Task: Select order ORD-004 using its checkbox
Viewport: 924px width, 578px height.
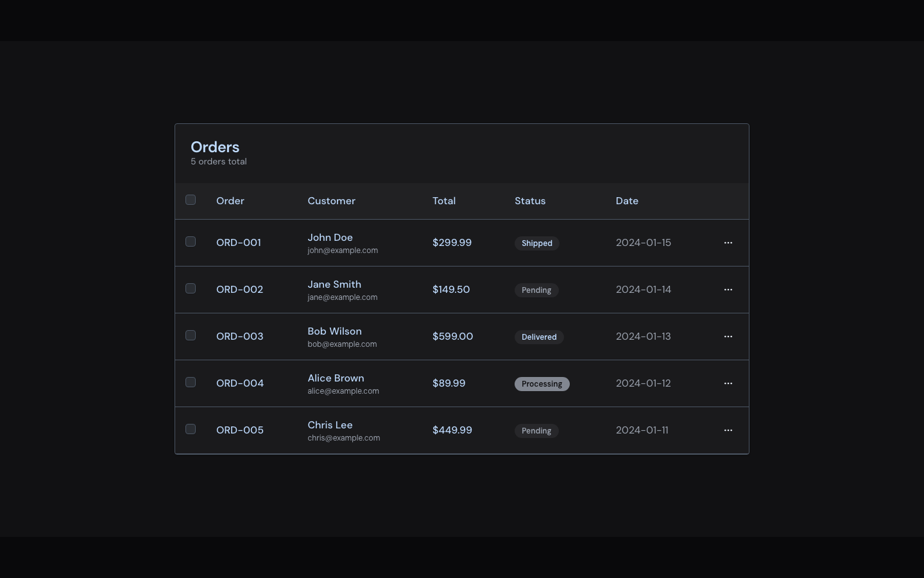Action: tap(191, 382)
